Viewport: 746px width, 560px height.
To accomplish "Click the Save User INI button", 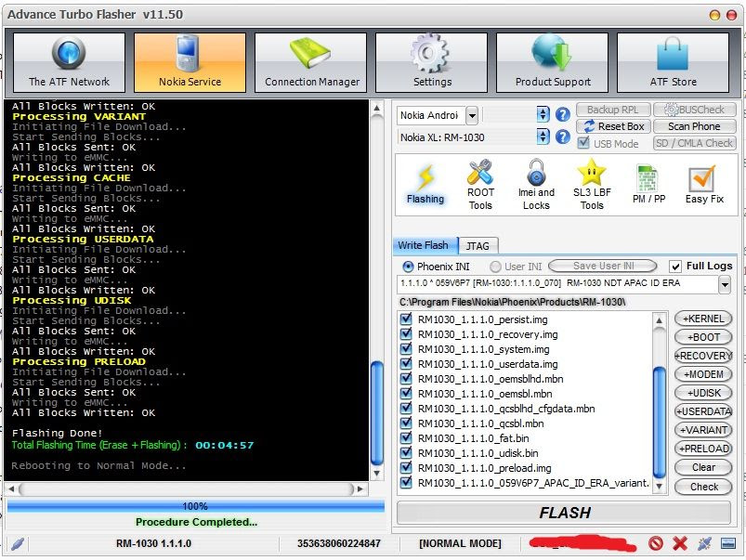I will pos(603,266).
